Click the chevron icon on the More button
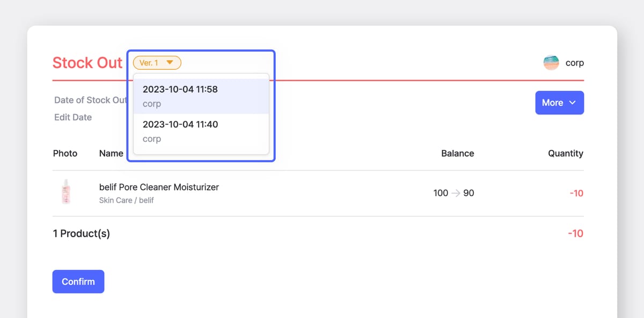This screenshot has width=644, height=318. point(573,103)
